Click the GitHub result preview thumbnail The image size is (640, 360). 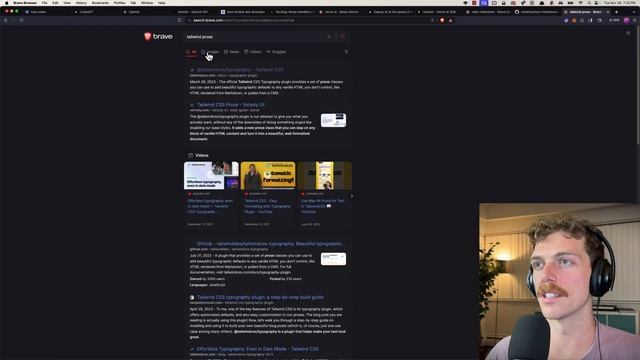click(333, 259)
